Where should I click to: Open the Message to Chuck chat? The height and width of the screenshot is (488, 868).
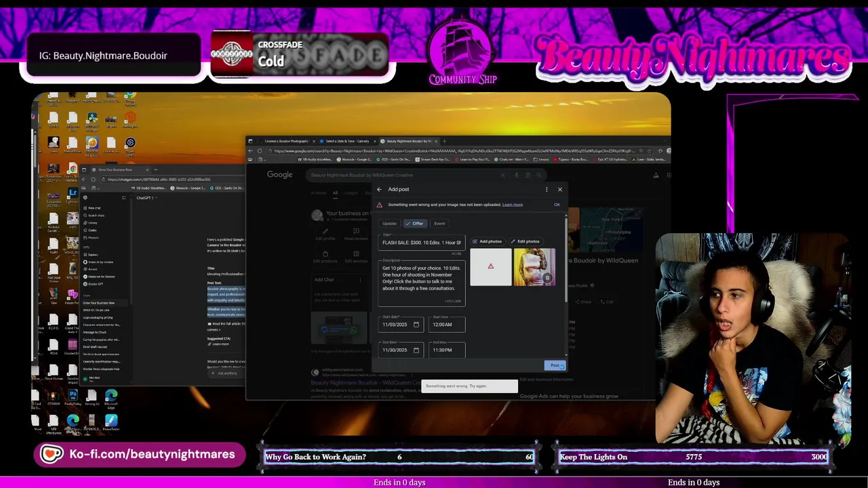tap(95, 332)
